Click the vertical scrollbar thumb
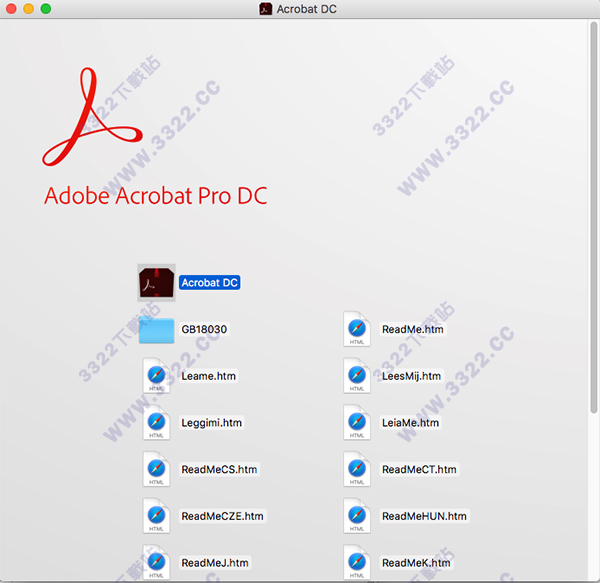Screen dimensions: 600x583 [593, 217]
